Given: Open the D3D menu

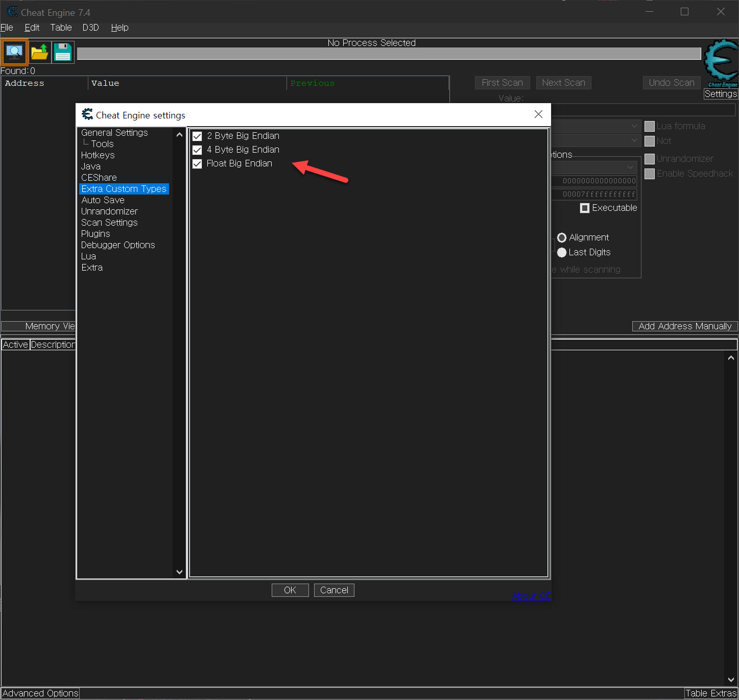Looking at the screenshot, I should point(90,28).
